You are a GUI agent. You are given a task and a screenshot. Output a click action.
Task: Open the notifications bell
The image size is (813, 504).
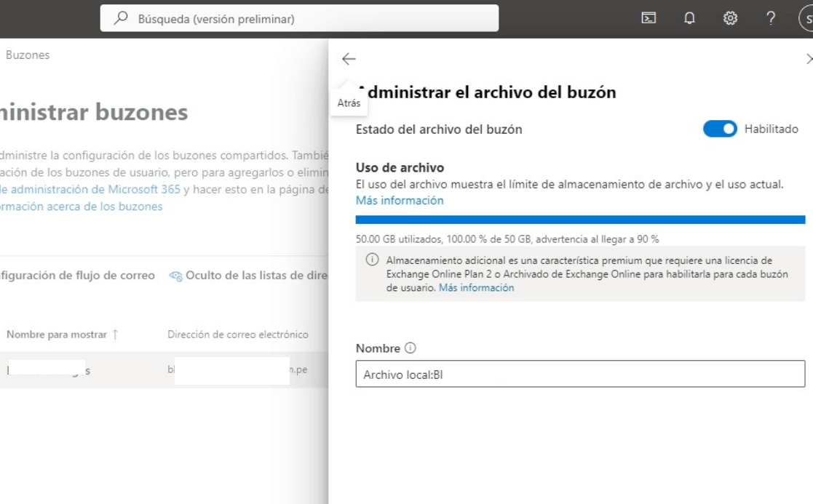click(x=689, y=18)
